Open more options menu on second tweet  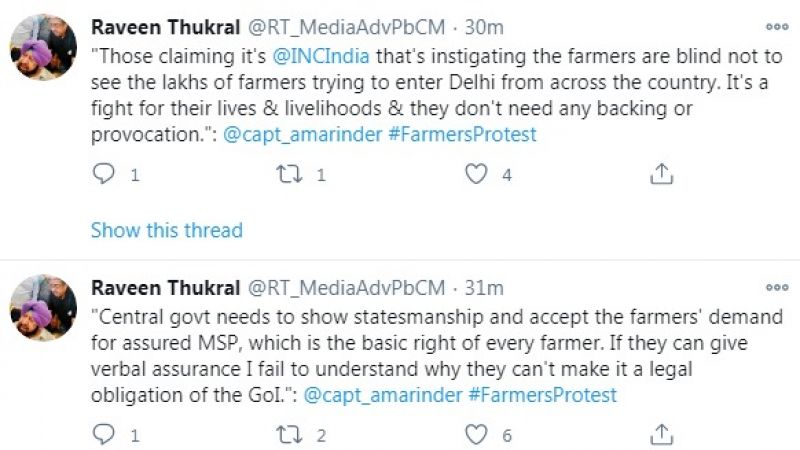(776, 287)
